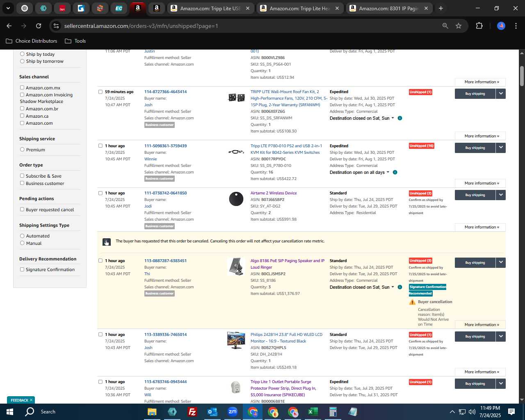Open the notification center icon
Image resolution: width=525 pixels, height=420 pixels.
tap(511, 412)
